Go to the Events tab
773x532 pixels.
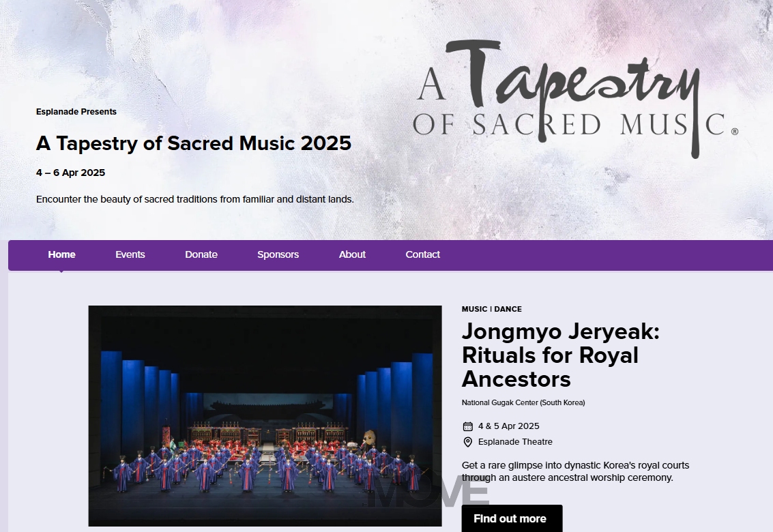click(130, 255)
